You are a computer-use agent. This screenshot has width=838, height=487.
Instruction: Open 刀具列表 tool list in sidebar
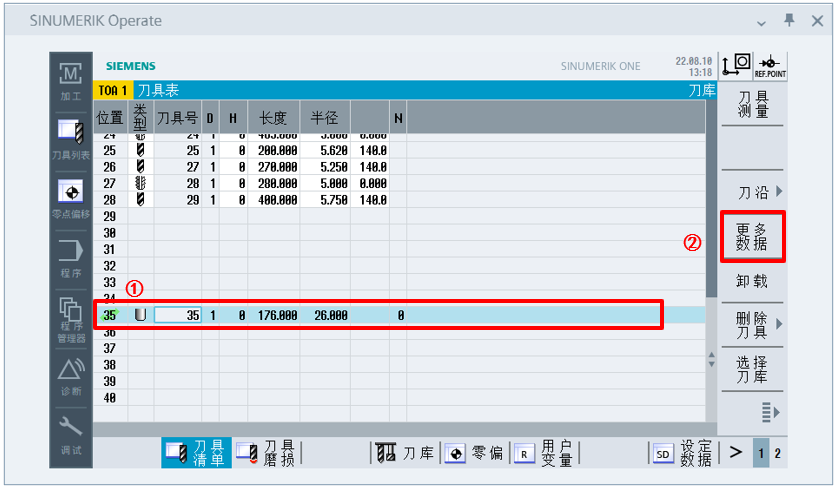click(71, 140)
